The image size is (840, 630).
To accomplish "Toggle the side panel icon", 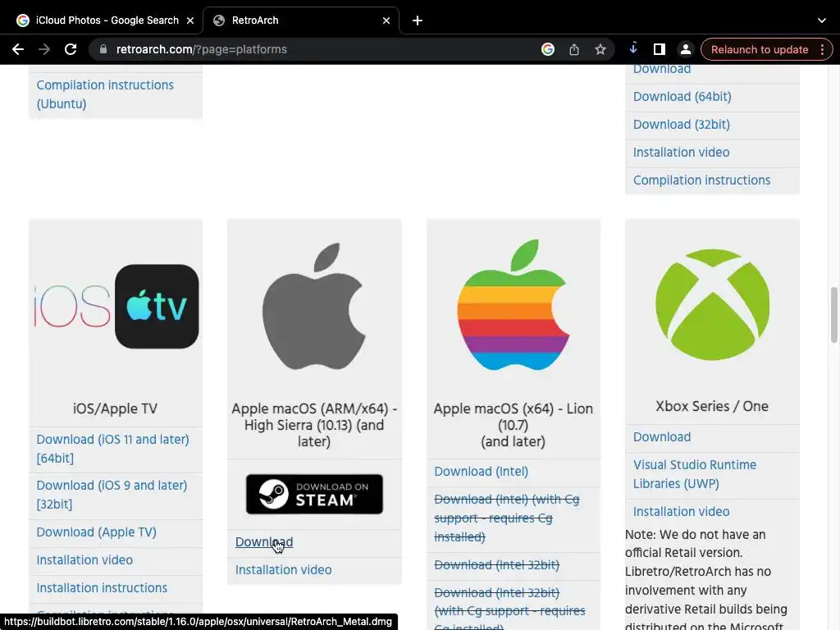I will point(660,49).
